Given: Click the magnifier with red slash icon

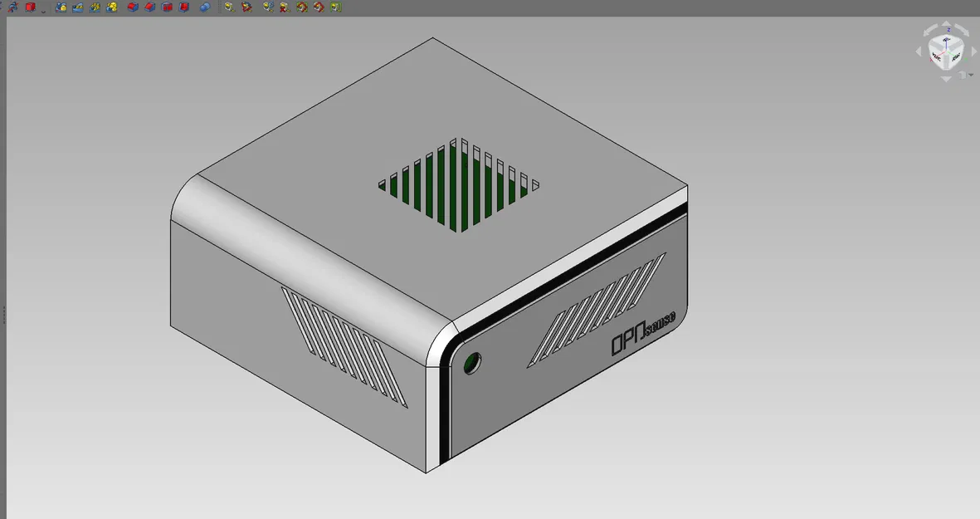Looking at the screenshot, I should [x=246, y=7].
